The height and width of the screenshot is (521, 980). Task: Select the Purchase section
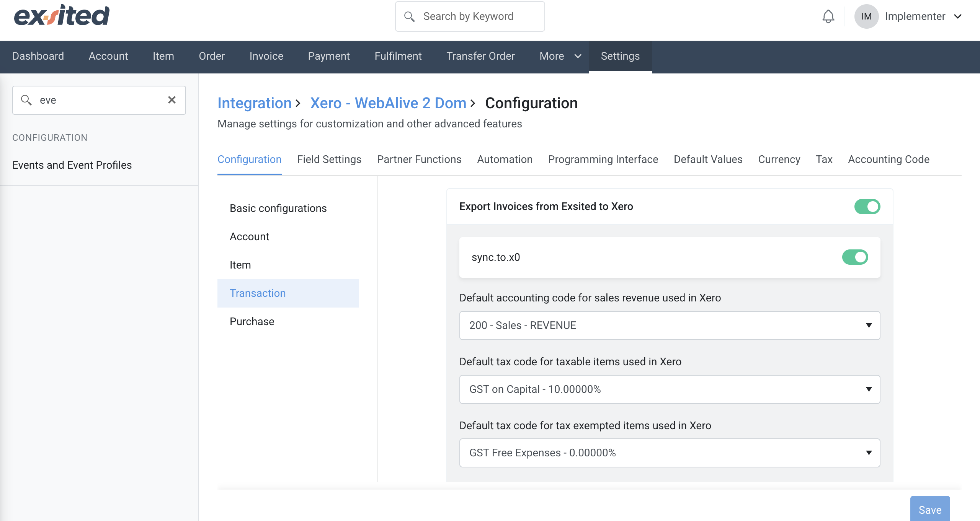click(252, 322)
